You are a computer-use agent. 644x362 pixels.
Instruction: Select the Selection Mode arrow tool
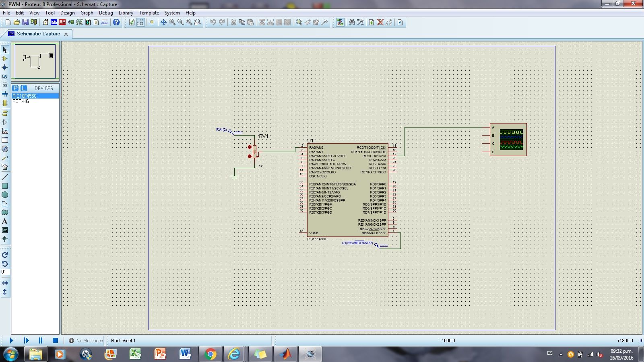(5, 50)
